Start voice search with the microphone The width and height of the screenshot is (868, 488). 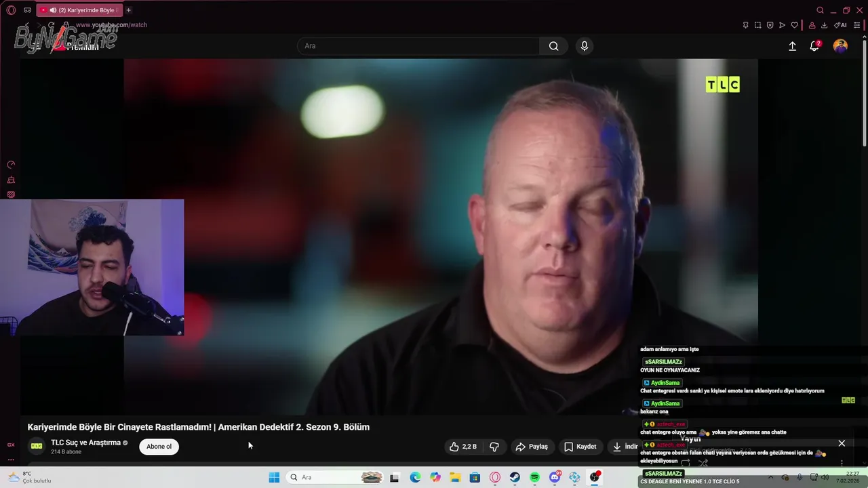click(x=585, y=46)
